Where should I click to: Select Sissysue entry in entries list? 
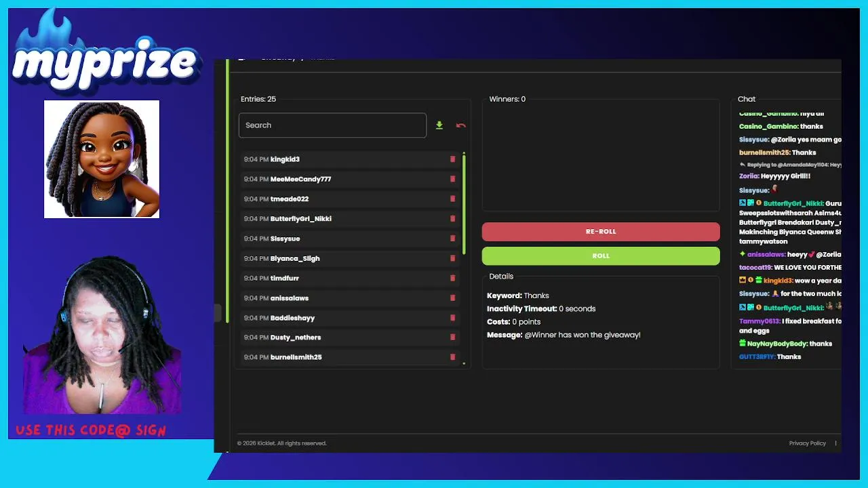coord(285,239)
